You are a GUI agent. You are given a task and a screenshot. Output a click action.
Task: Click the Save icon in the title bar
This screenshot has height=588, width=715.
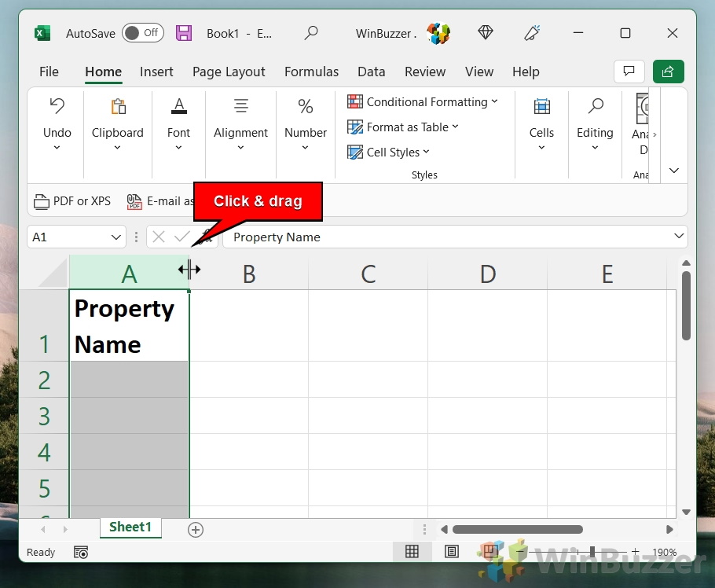[183, 32]
